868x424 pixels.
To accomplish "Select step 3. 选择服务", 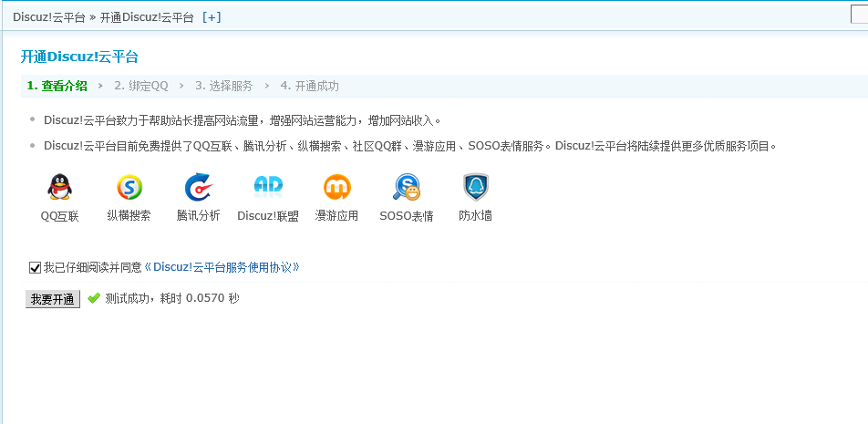I will point(223,86).
